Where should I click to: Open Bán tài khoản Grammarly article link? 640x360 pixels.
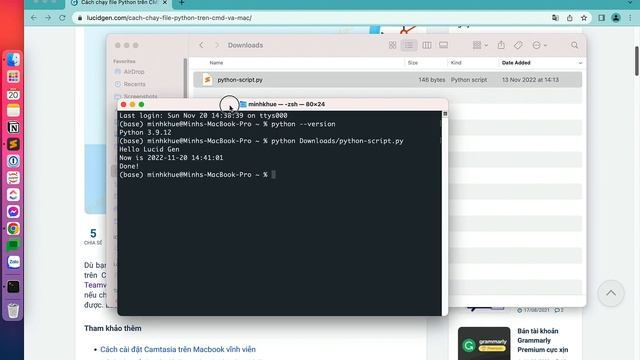coord(542,340)
